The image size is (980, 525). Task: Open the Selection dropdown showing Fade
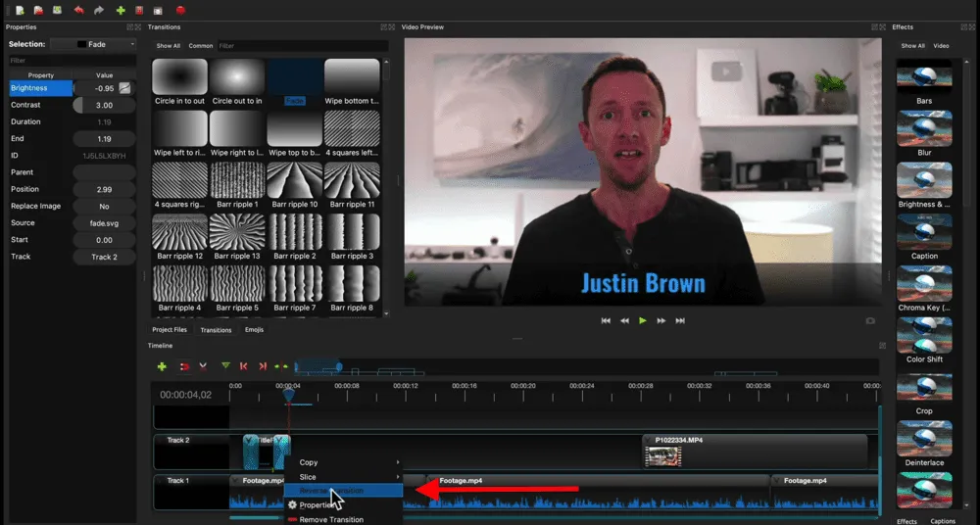click(x=94, y=44)
